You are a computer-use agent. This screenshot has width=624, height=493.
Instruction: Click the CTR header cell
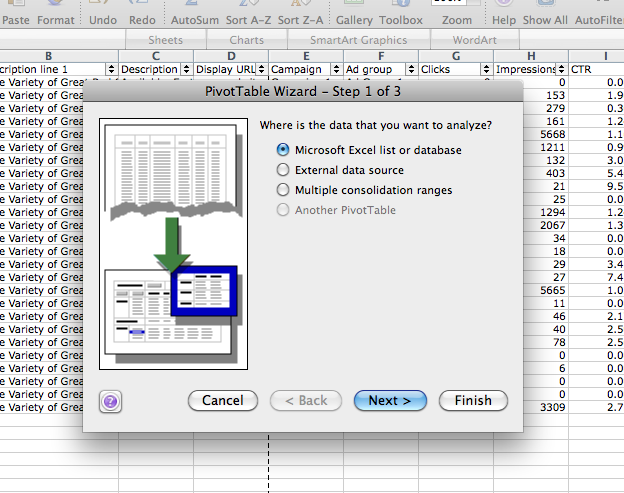pos(597,69)
